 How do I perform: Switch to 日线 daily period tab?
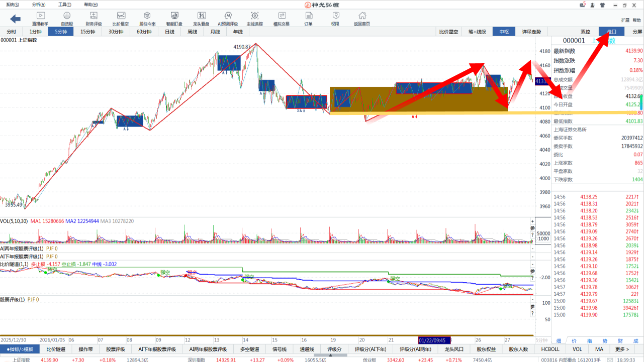coord(169,32)
